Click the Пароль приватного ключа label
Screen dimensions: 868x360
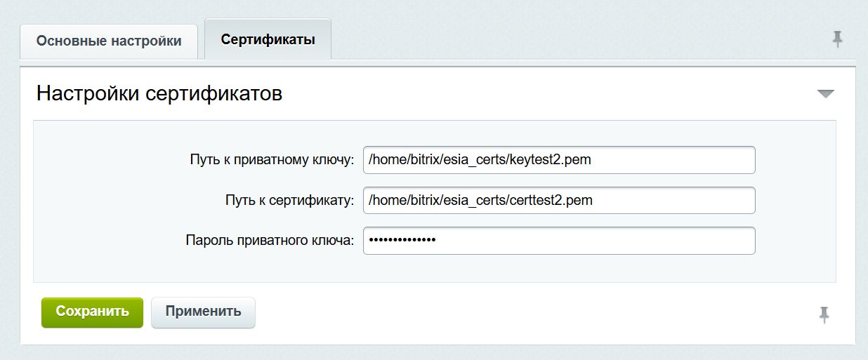[x=270, y=241]
